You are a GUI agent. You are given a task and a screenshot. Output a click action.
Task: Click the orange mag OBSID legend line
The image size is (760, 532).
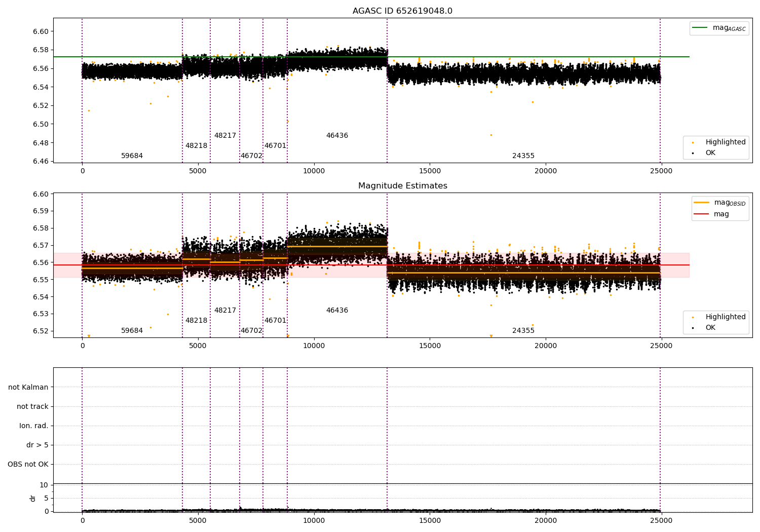[702, 203]
